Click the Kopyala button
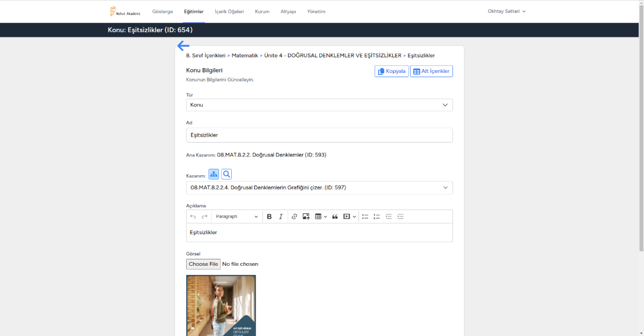The image size is (644, 336). point(392,71)
